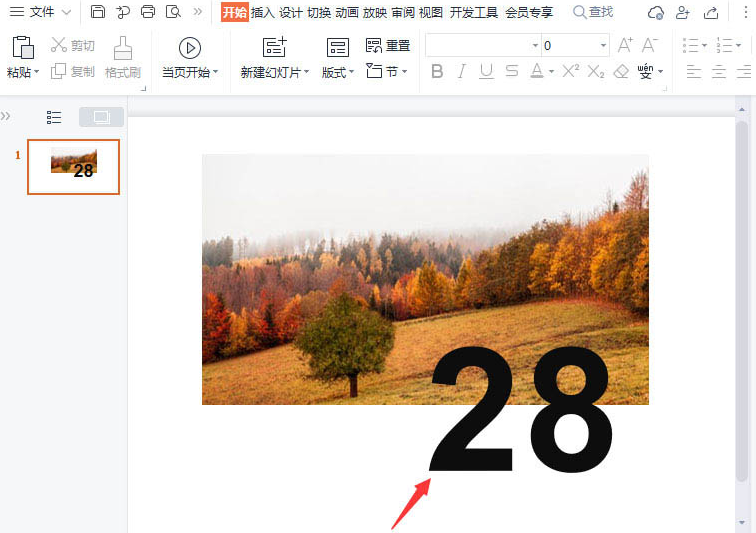Open the 节 section dropdown
This screenshot has height=533, width=756.
click(x=387, y=71)
